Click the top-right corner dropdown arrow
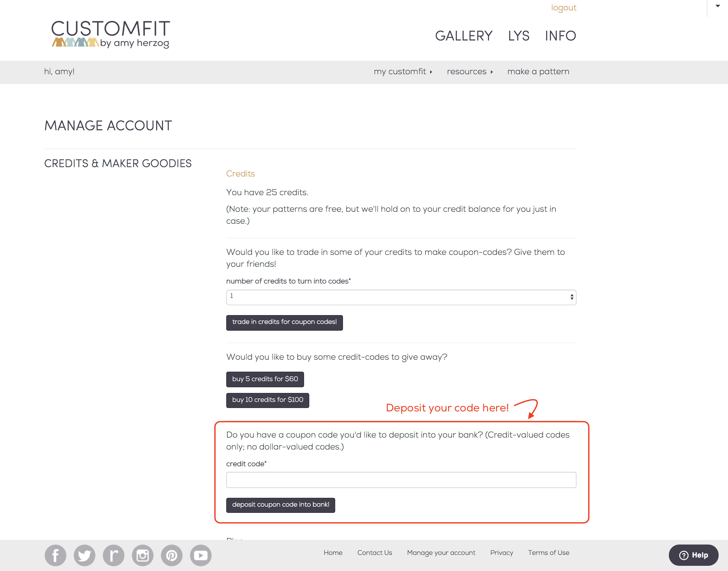728x571 pixels. click(718, 6)
